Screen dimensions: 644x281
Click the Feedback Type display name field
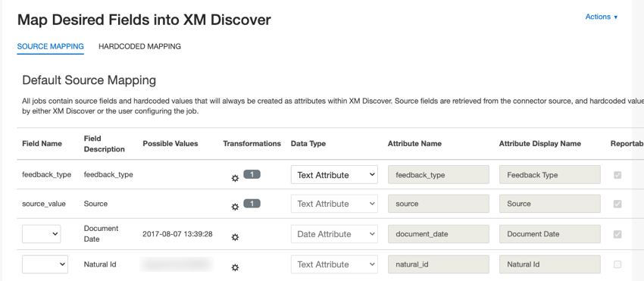[550, 175]
